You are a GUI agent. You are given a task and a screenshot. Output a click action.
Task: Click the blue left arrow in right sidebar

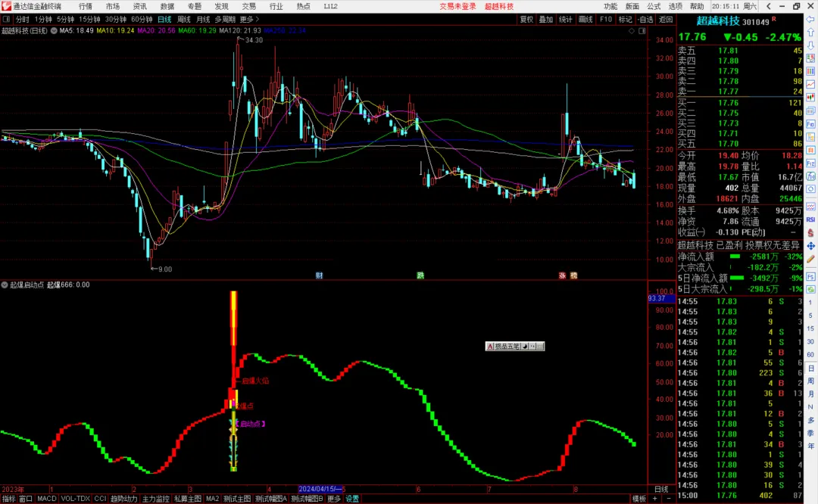pos(810,19)
